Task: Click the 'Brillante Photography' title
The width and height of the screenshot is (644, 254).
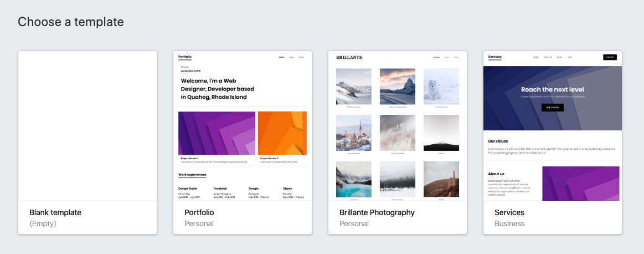Action: coord(377,212)
